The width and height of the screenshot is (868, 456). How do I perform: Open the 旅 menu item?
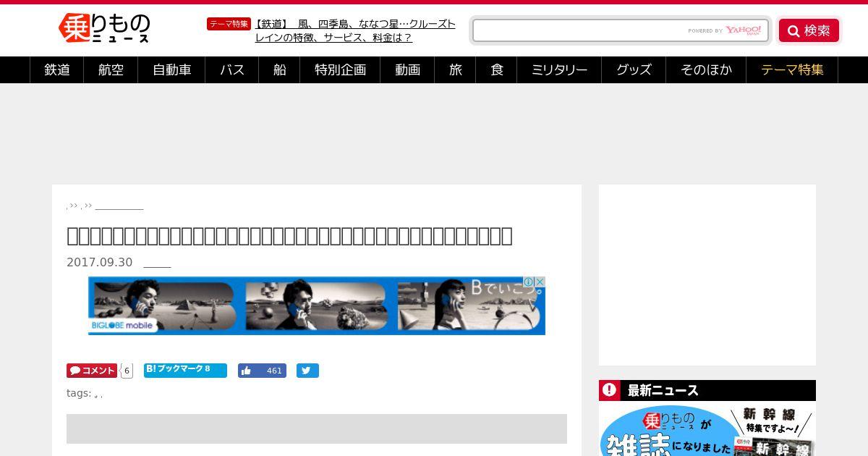(x=456, y=70)
